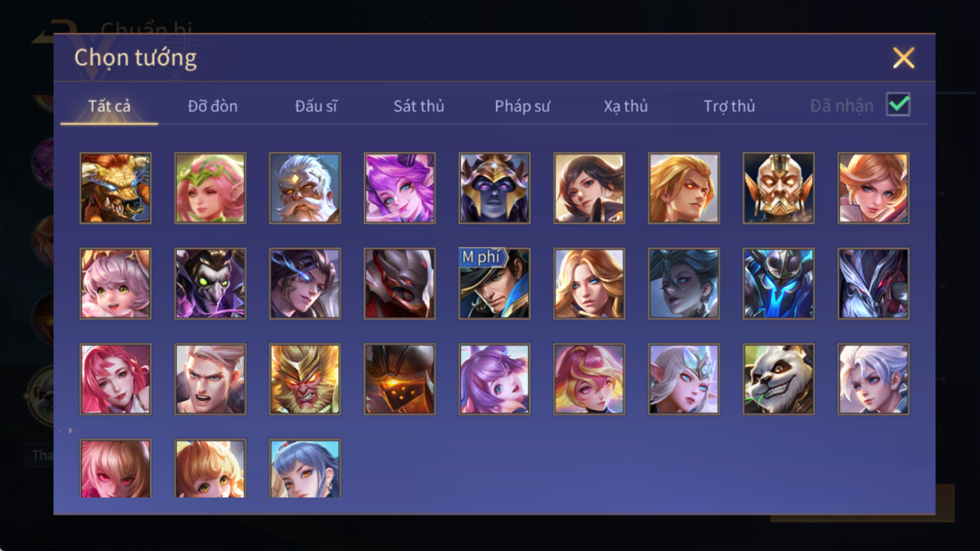Viewport: 980px width, 551px height.
Task: Select the pink-haired flower crown hero
Action: point(210,188)
